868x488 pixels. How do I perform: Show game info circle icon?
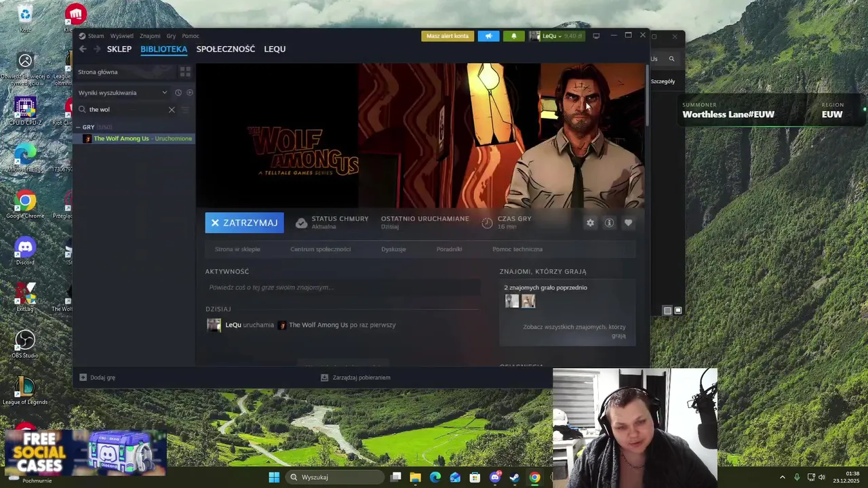[x=609, y=223]
